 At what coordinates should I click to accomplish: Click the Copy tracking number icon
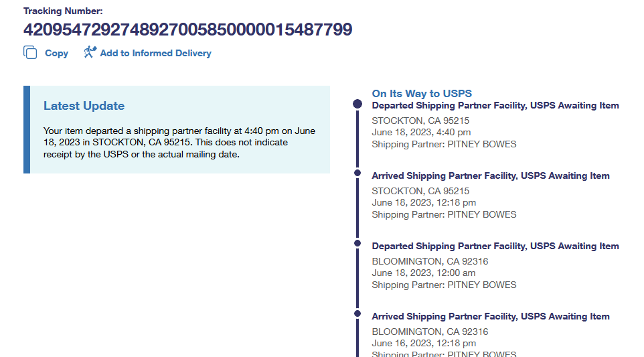pyautogui.click(x=30, y=53)
